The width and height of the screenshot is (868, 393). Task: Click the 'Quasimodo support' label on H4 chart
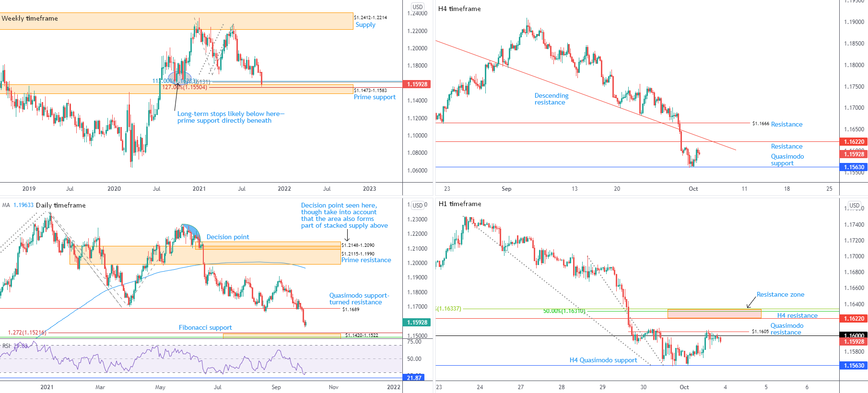click(787, 160)
